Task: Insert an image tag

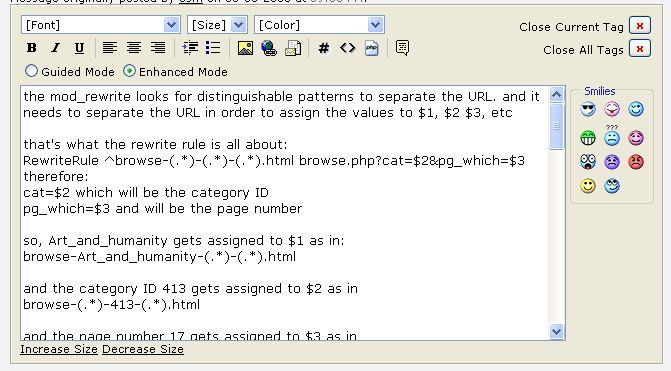Action: click(x=245, y=48)
